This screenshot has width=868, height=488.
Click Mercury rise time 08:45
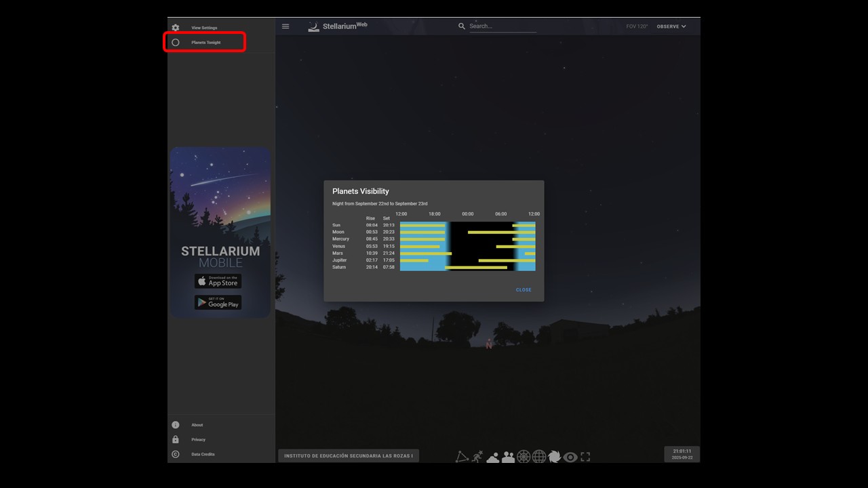pos(372,239)
